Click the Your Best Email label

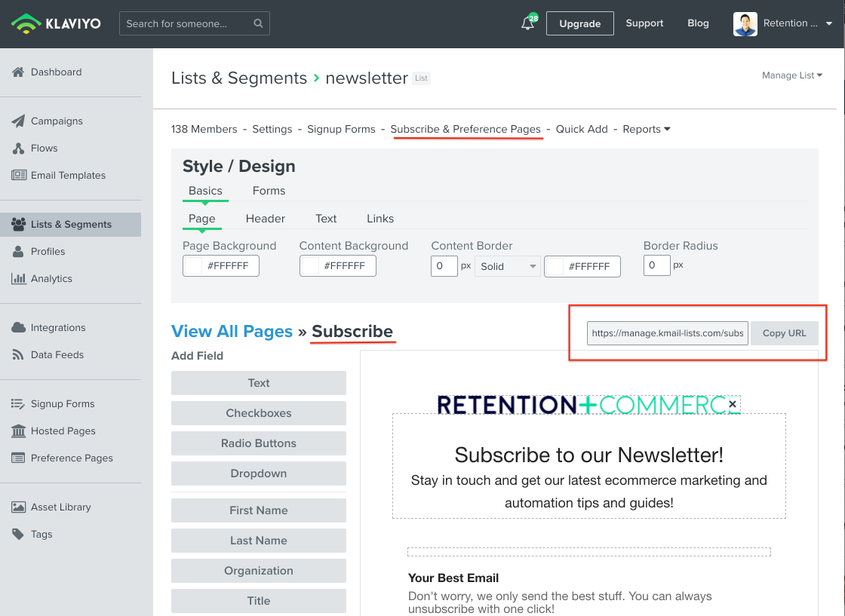click(453, 578)
